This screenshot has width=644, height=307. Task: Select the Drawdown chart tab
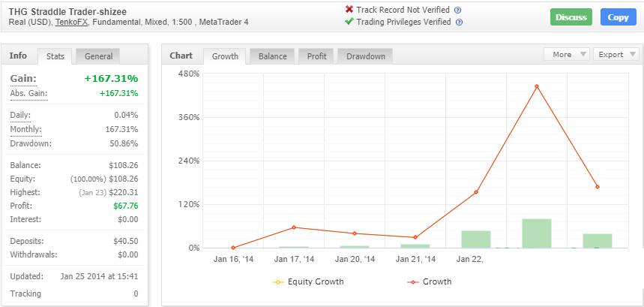pyautogui.click(x=365, y=56)
